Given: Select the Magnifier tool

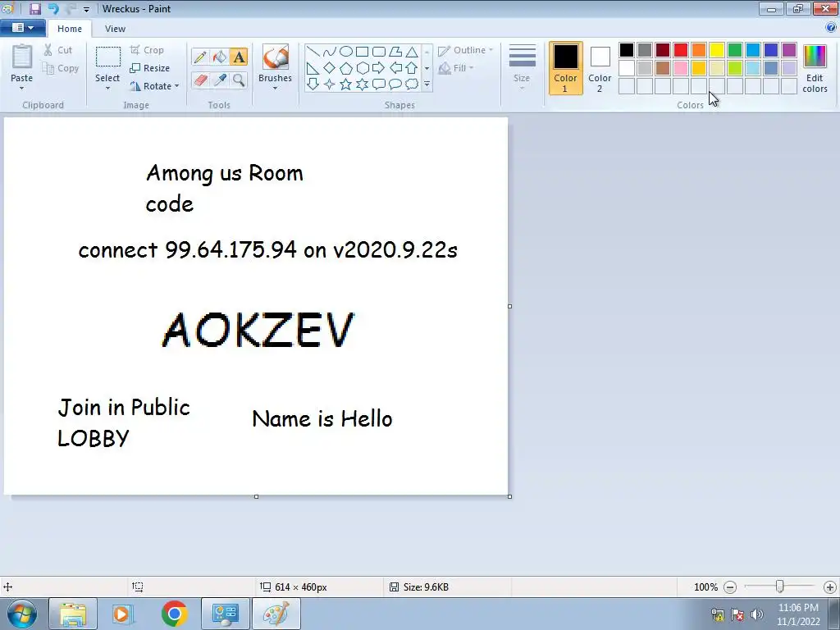Looking at the screenshot, I should point(239,80).
